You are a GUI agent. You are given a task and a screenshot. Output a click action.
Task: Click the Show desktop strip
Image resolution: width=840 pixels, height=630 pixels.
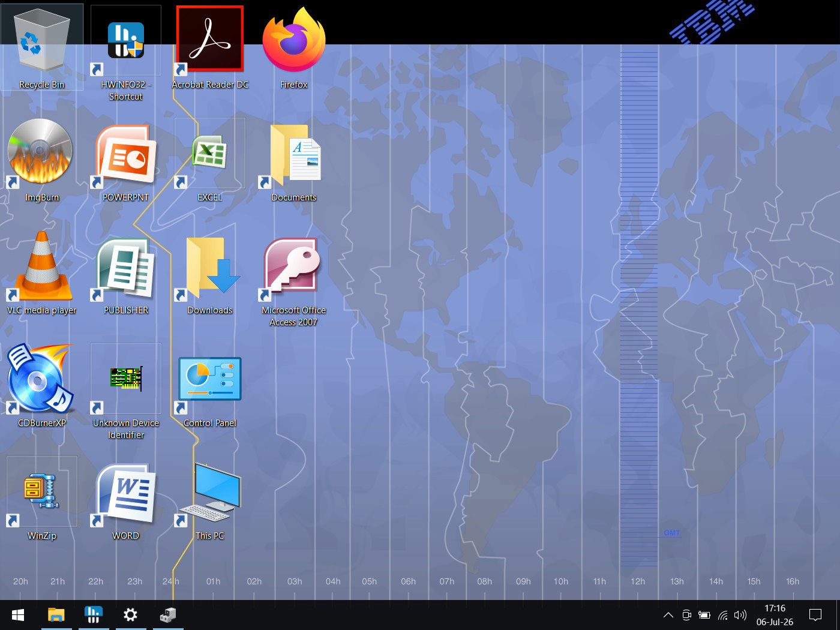click(838, 615)
